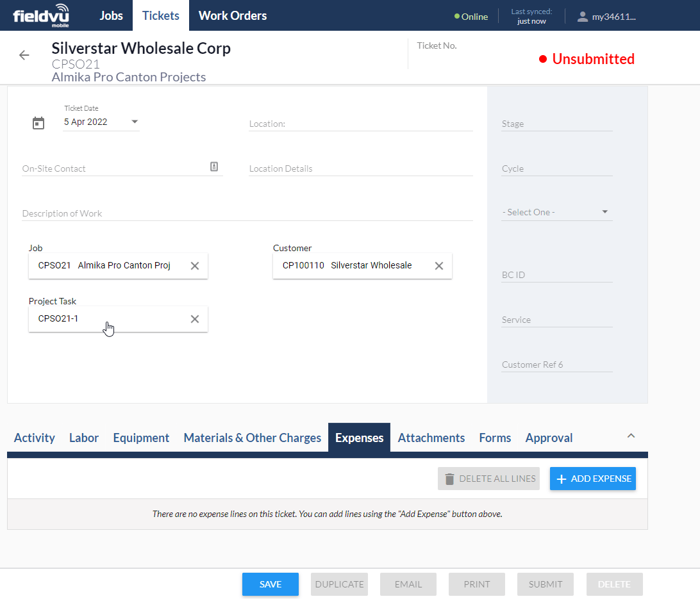Click the DELETE button
Screen dimensions: 700x599
(x=614, y=584)
